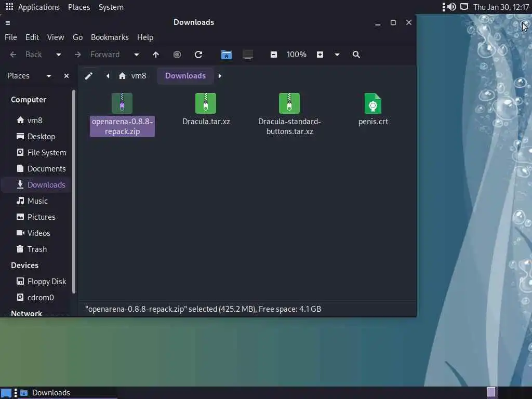Select the Dracula-standard-buttons.tar.xz archive icon
Screen dimensions: 532x399
click(x=289, y=103)
